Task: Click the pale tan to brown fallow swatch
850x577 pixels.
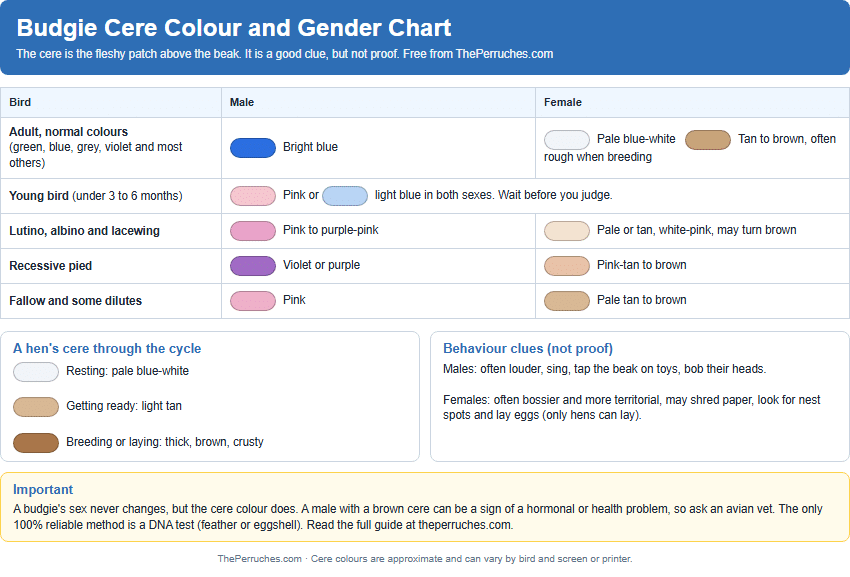Action: pos(566,301)
